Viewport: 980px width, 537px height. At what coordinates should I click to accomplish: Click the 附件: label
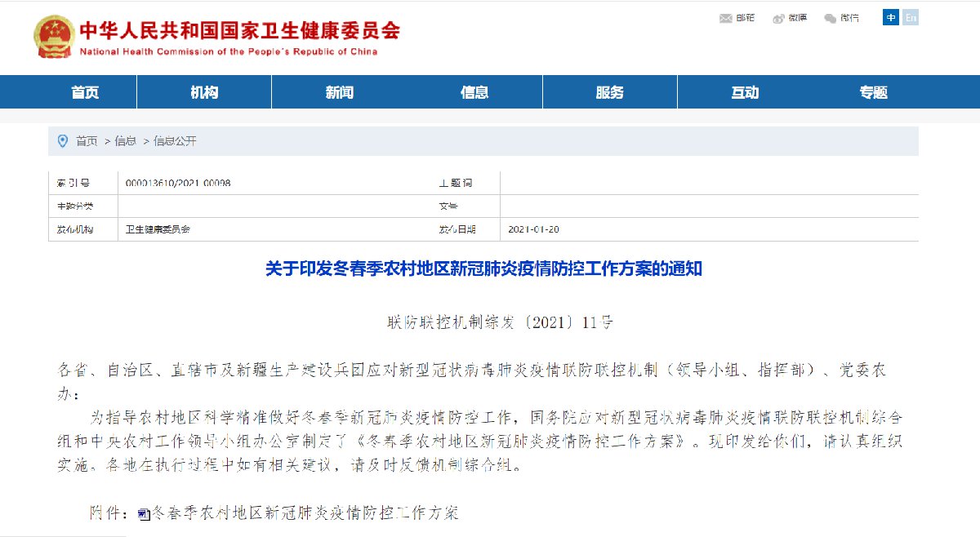coord(109,514)
